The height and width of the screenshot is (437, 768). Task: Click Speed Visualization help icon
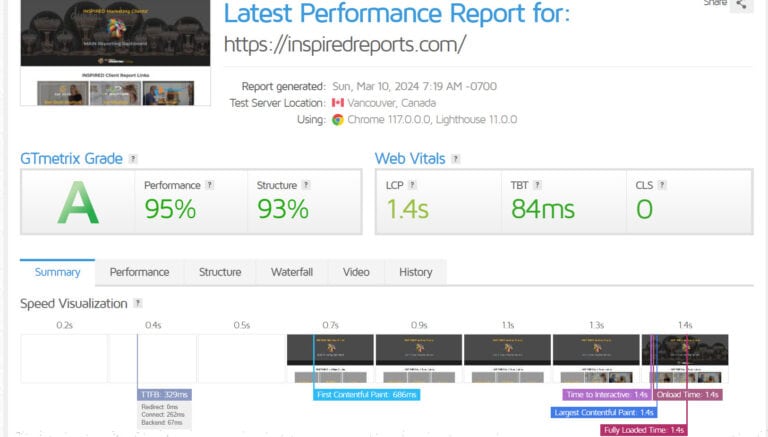click(138, 303)
